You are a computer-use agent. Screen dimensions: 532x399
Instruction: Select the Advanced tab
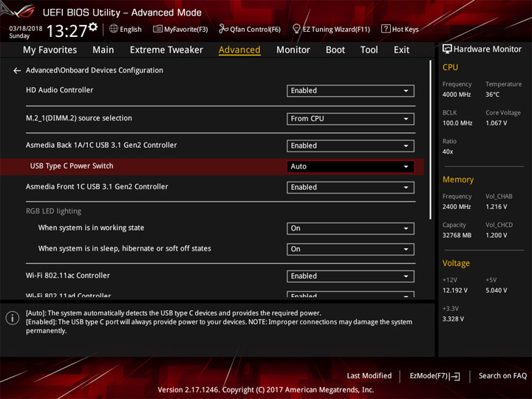[x=239, y=50]
